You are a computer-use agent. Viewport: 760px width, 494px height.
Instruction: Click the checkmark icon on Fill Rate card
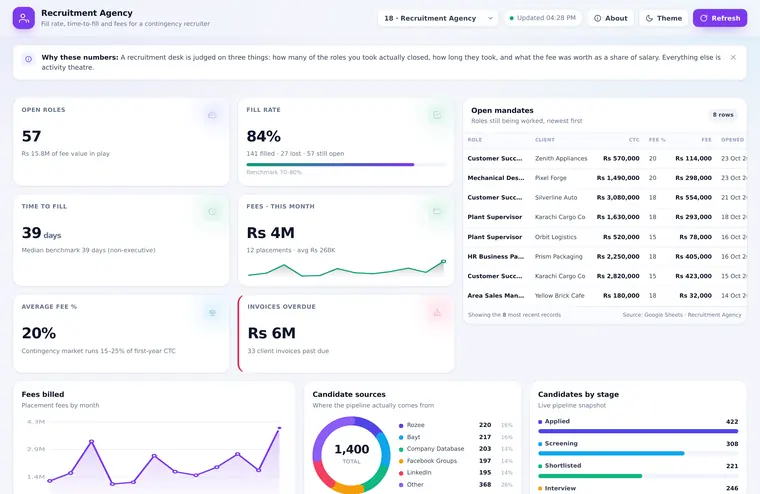437,115
